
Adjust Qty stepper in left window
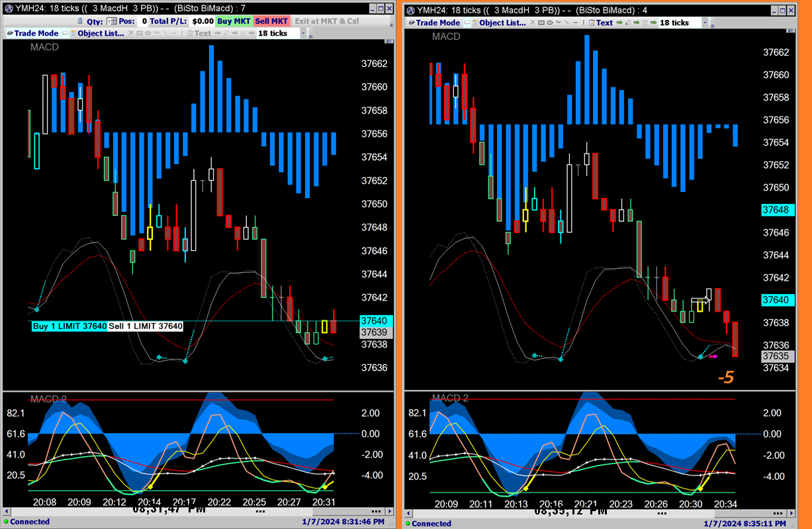tap(114, 21)
